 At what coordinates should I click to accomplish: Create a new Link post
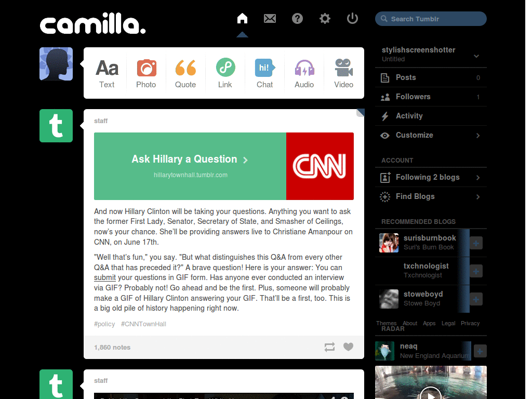pos(225,73)
